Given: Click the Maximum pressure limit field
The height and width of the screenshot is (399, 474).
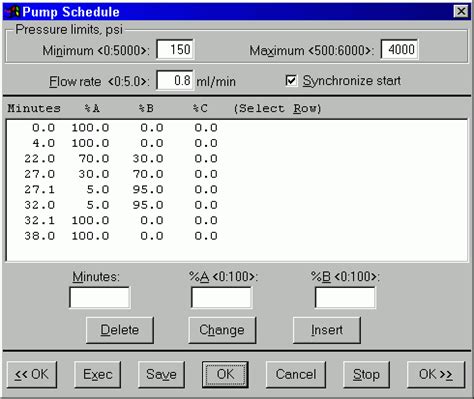Looking at the screenshot, I should [399, 50].
